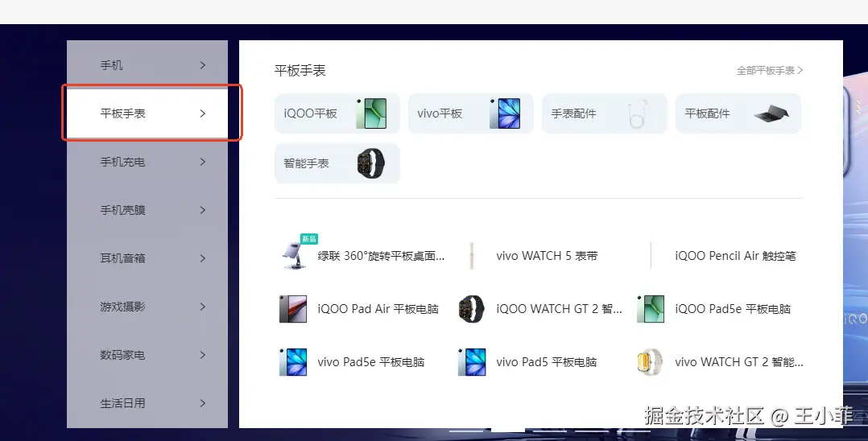The height and width of the screenshot is (441, 868).
Task: Open the 智能手表 subcategory card
Action: pyautogui.click(x=337, y=163)
